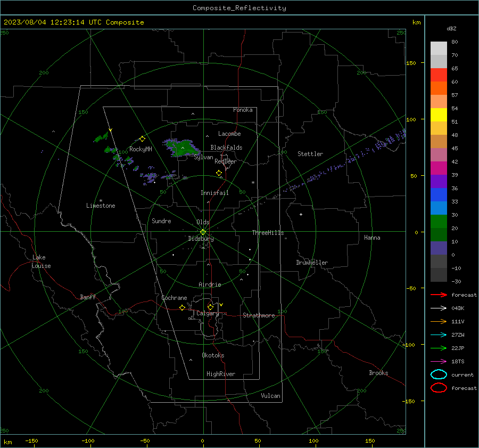
Task: Click the yellow diamond marker near RockyMH
Action: (x=142, y=139)
